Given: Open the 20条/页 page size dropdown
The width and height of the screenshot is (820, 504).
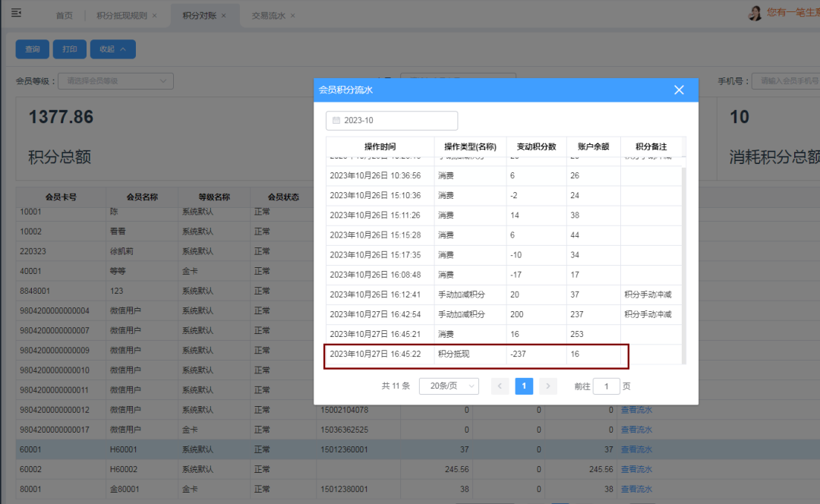Looking at the screenshot, I should coord(449,386).
